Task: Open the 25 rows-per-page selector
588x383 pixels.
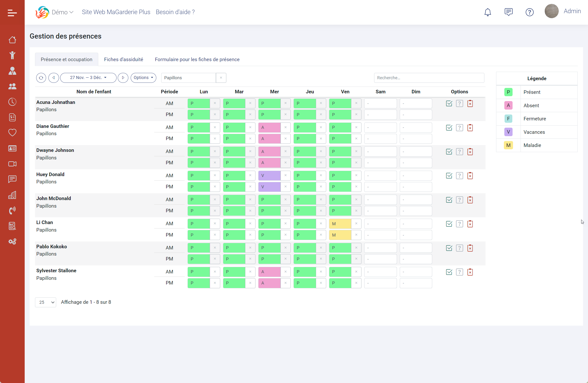Action: [x=46, y=302]
